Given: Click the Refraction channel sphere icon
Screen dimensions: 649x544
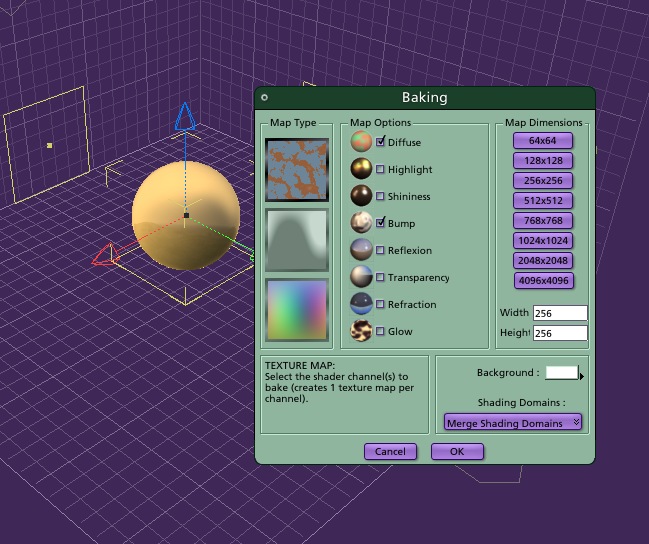Looking at the screenshot, I should click(x=361, y=304).
